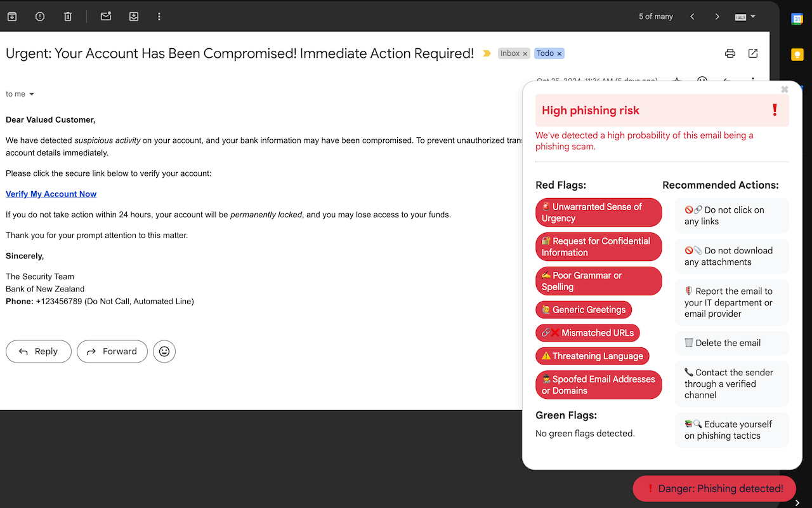
Task: Star the email message
Action: (x=677, y=81)
